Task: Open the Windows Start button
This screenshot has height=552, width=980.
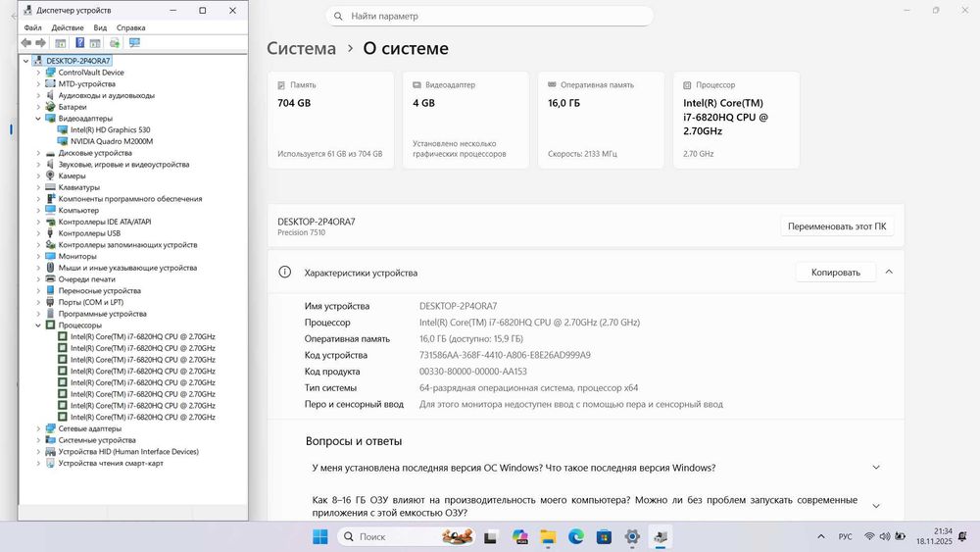Action: click(320, 537)
